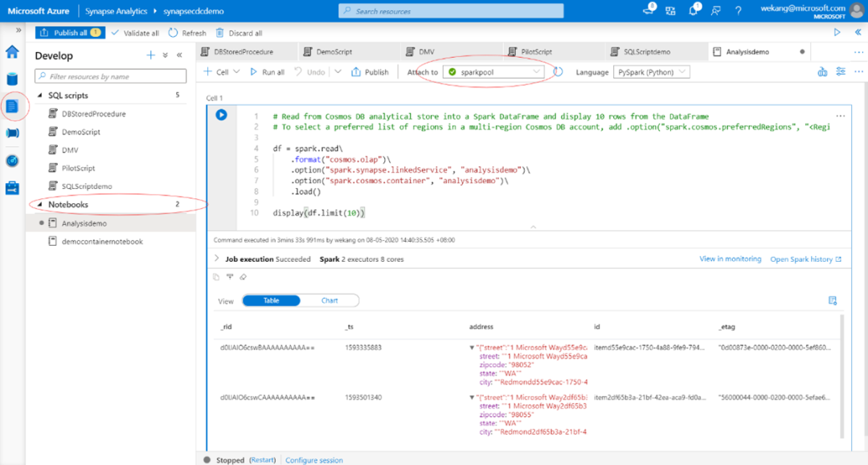Open the notifications bell icon
Viewport: 868px width, 465px height.
click(694, 10)
